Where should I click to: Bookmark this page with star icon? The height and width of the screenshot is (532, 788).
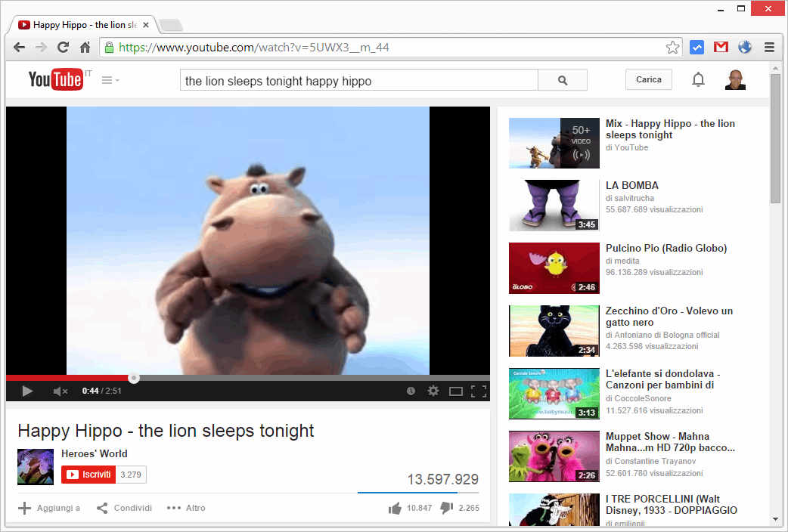(x=672, y=47)
